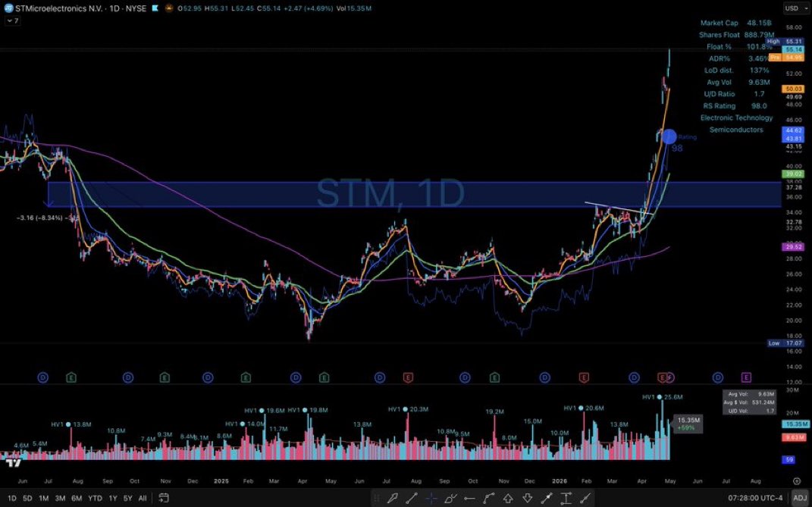Viewport: 812px width, 507px height.
Task: Select the last diagonal line tool
Action: pos(585,498)
